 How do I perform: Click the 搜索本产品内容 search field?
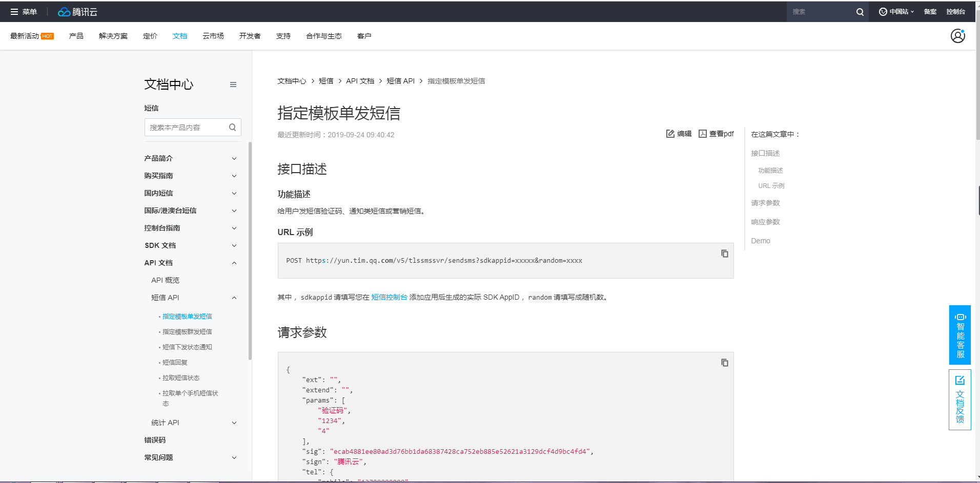[x=187, y=128]
